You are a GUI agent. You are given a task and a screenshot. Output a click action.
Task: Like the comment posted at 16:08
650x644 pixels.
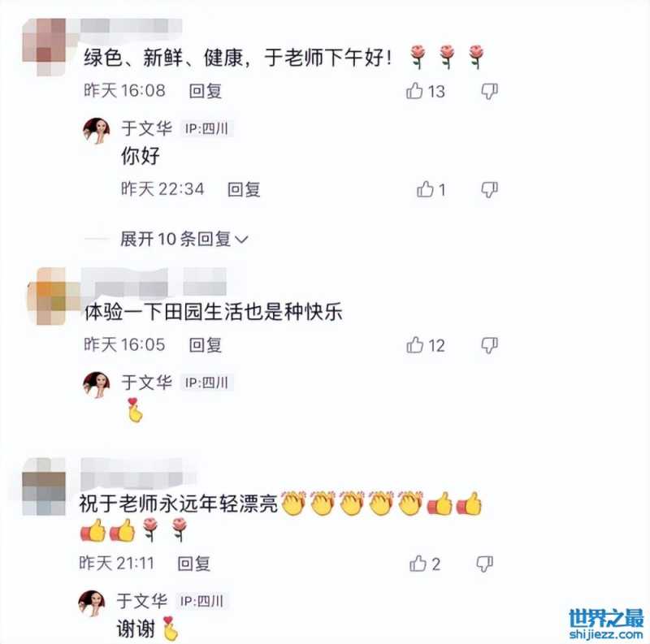[414, 90]
